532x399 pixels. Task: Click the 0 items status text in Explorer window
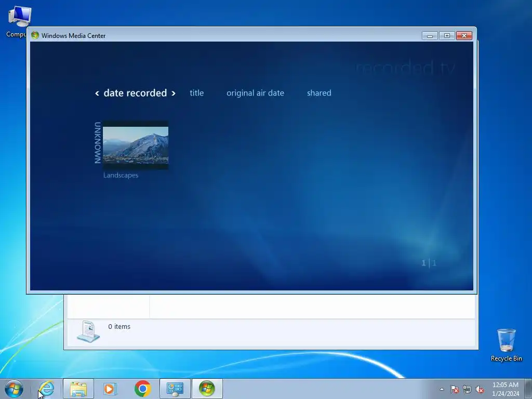[x=119, y=326]
